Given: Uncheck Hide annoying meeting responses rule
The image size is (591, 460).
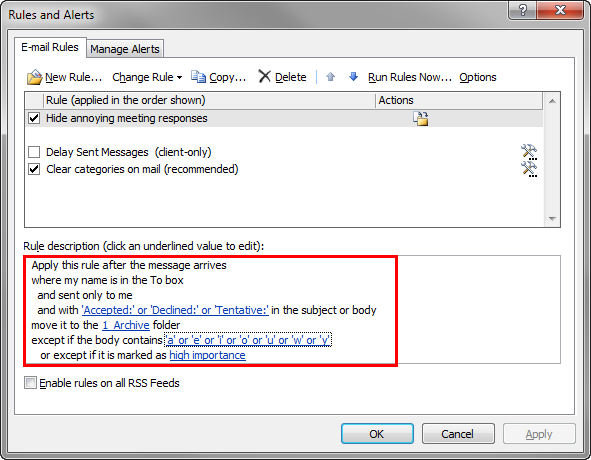Looking at the screenshot, I should (34, 118).
